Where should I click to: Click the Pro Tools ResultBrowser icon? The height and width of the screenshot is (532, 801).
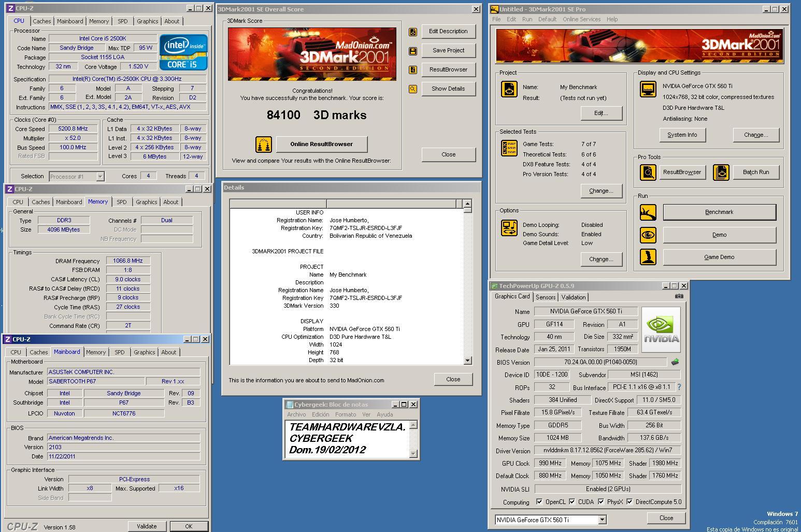(648, 172)
